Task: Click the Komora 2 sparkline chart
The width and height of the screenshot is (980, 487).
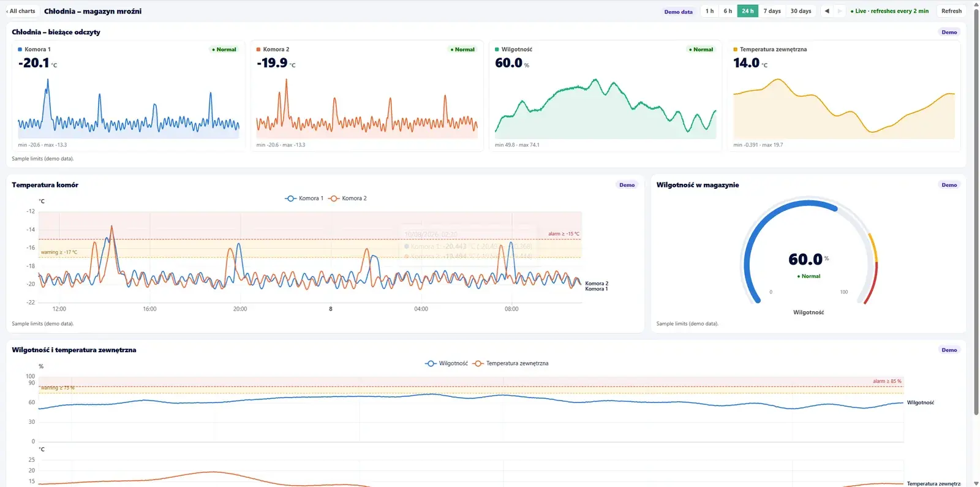Action: pos(367,107)
